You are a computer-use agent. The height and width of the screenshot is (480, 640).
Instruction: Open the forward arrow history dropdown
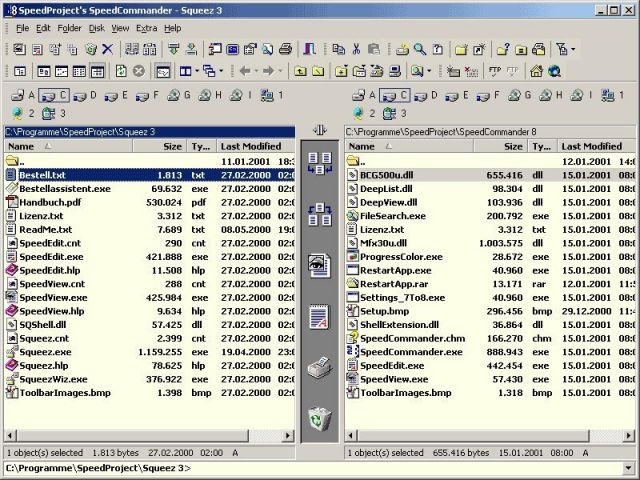280,71
